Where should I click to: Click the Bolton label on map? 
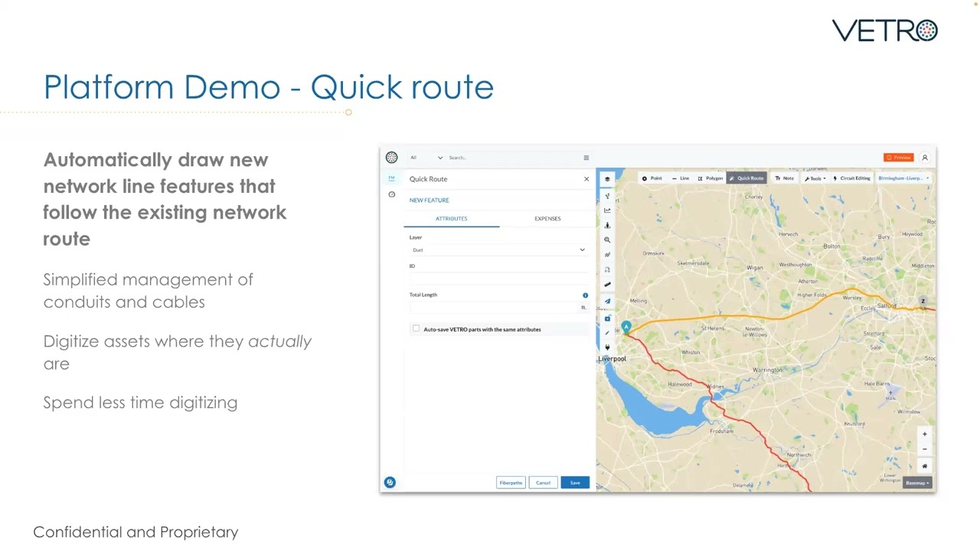831,246
